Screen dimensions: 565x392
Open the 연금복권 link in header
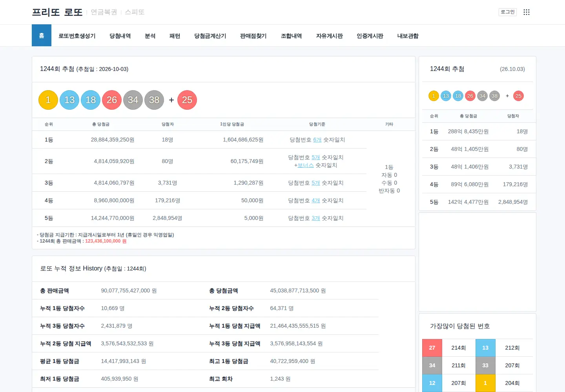coord(104,12)
